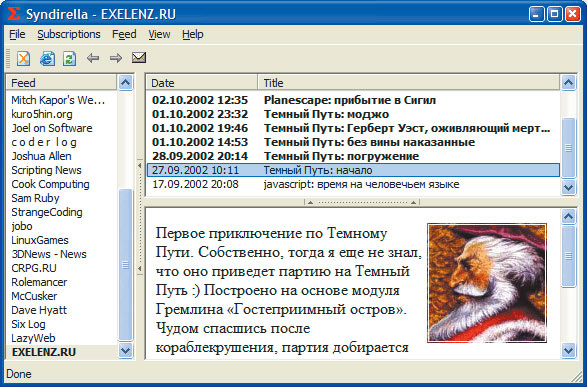Go back with the left arrow icon

[x=93, y=58]
